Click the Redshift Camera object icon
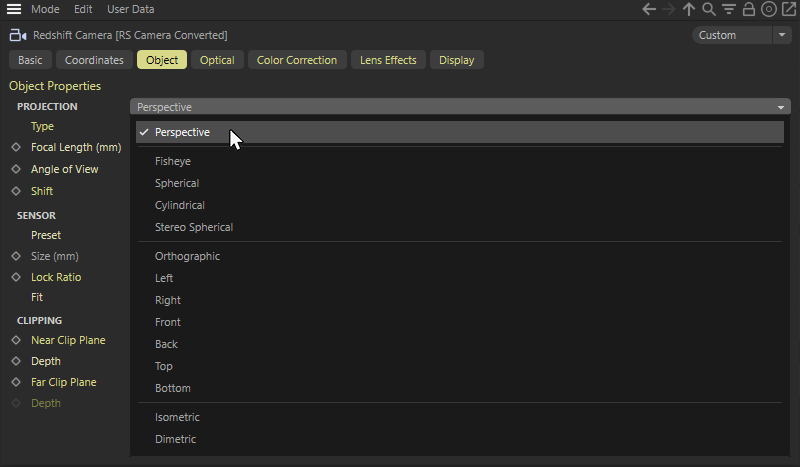Image resolution: width=800 pixels, height=467 pixels. point(18,35)
